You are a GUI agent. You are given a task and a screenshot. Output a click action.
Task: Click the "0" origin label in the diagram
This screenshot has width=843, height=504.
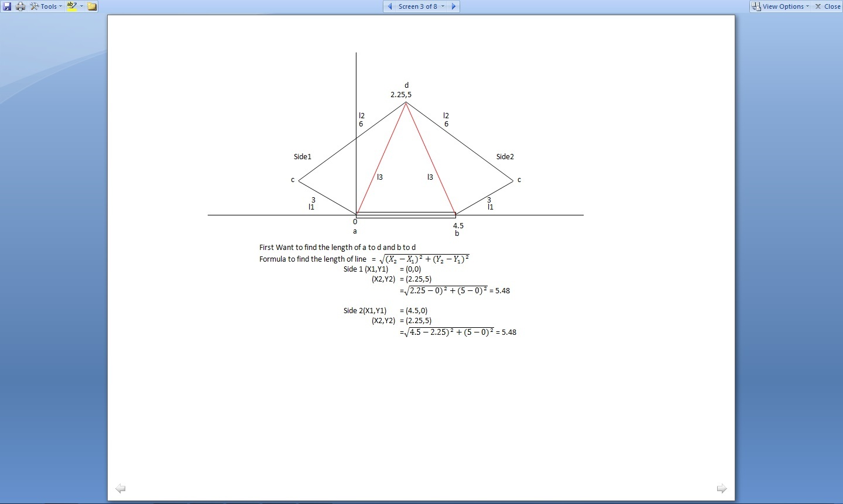355,222
